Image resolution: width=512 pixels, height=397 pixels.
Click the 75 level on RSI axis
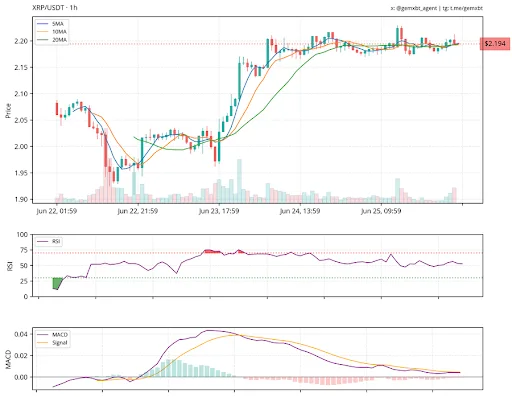tap(24, 250)
